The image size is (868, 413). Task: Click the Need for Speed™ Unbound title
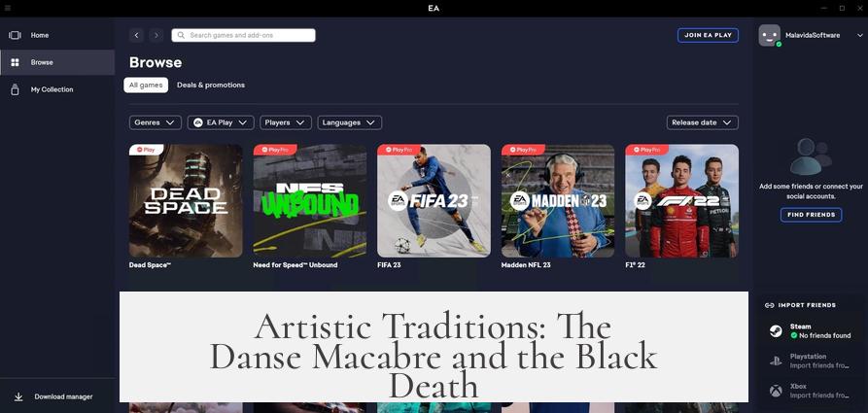coord(295,265)
